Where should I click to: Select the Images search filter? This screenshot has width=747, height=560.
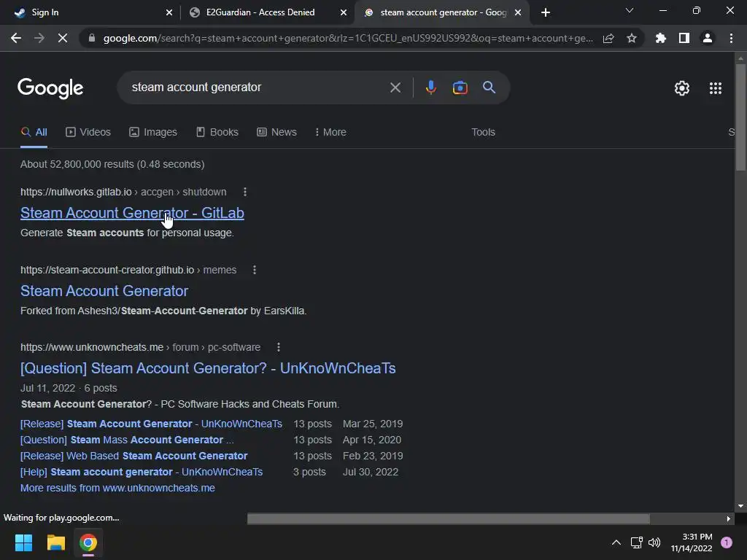pyautogui.click(x=153, y=133)
